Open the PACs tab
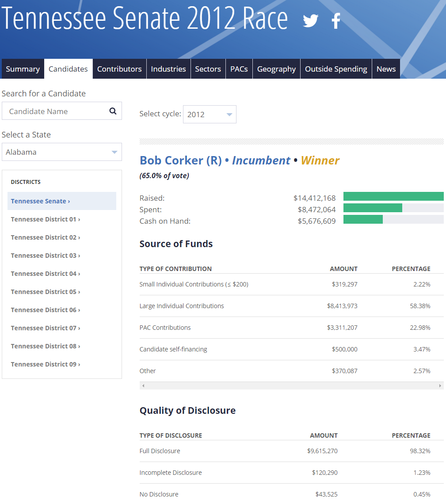Viewport: 446px width, 504px height. (x=239, y=69)
